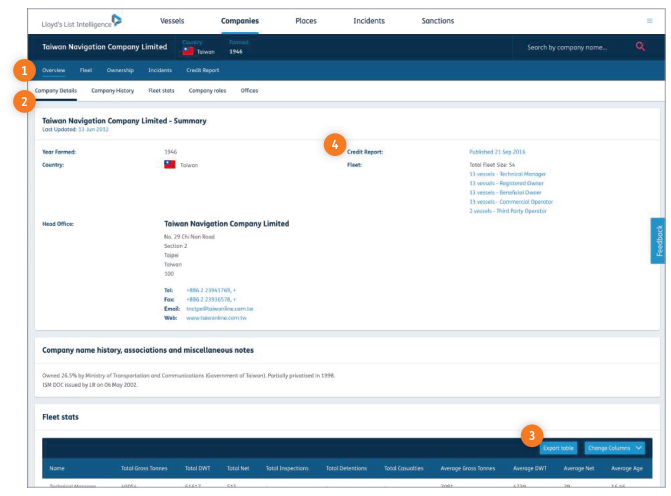Select the Company History sub-tab

[x=113, y=91]
